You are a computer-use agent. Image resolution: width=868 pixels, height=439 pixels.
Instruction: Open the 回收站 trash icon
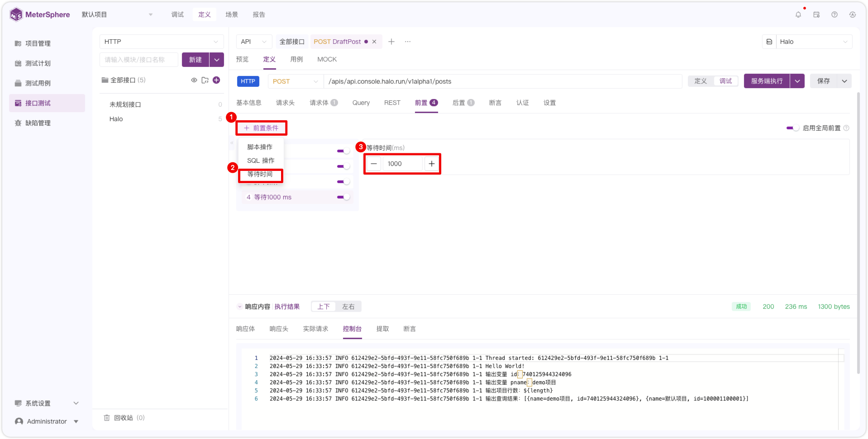(107, 418)
